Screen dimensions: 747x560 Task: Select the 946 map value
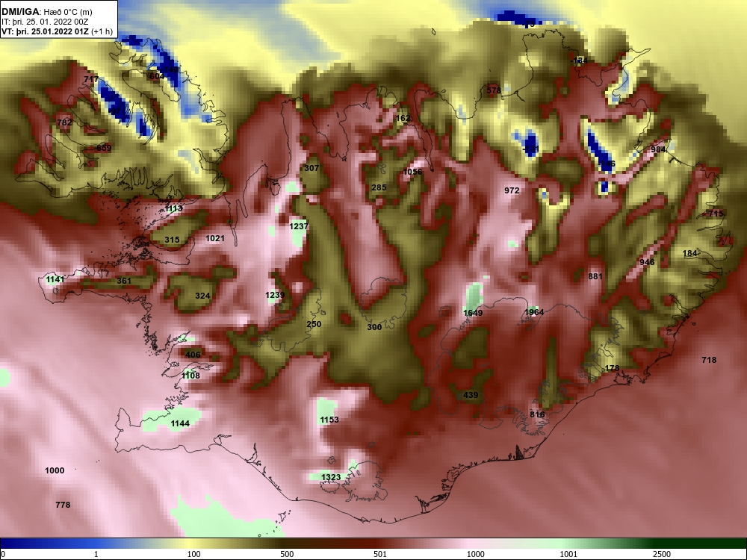coord(647,262)
